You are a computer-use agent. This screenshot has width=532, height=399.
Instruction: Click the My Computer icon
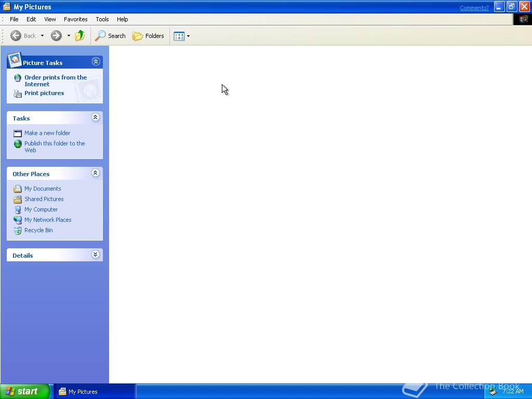18,210
